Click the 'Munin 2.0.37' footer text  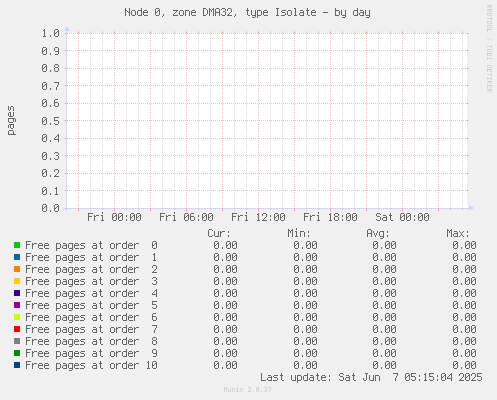tap(248, 389)
